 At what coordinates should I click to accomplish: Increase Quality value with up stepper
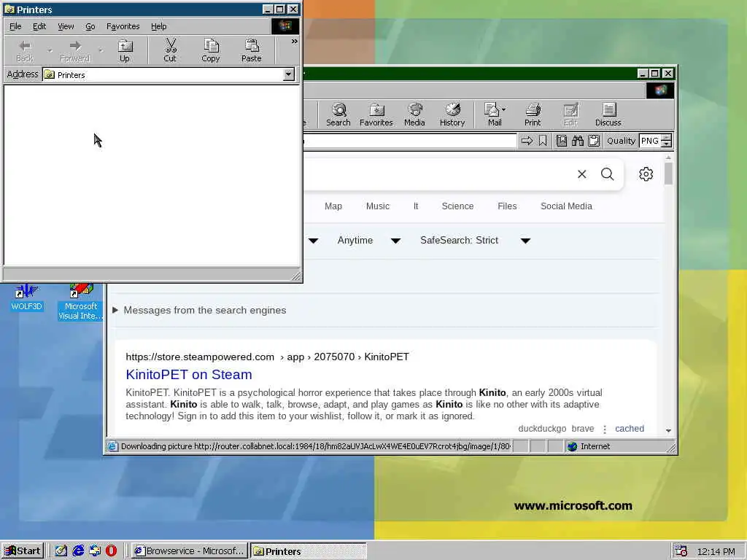pos(667,137)
